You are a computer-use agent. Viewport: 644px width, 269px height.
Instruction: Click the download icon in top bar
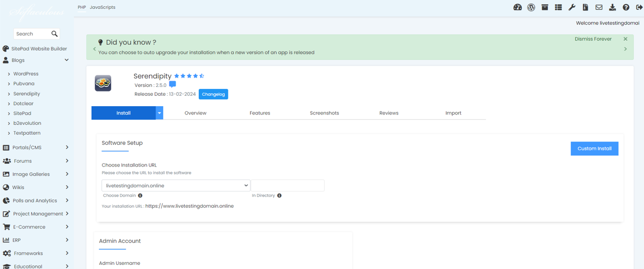coord(612,7)
